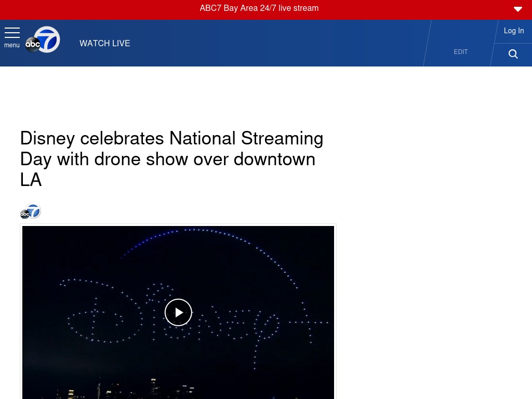Click the ABC7 logo in header

click(43, 39)
